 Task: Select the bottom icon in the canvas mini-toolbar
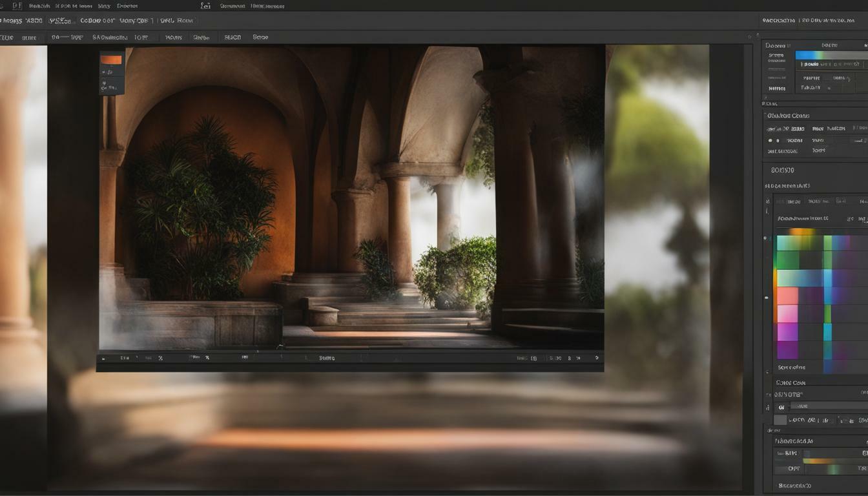click(x=110, y=87)
